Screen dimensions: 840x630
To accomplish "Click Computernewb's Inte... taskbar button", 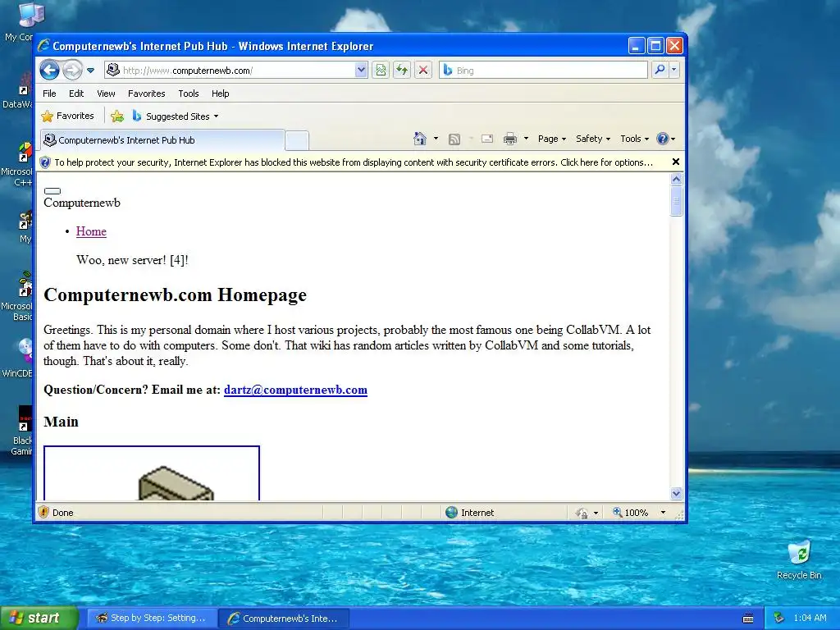I will [x=284, y=619].
